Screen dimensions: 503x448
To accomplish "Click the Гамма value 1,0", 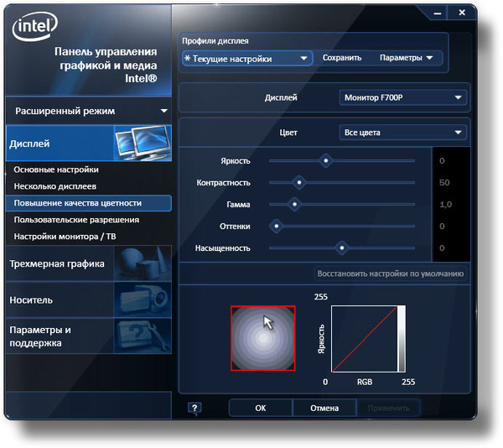I will tap(446, 205).
